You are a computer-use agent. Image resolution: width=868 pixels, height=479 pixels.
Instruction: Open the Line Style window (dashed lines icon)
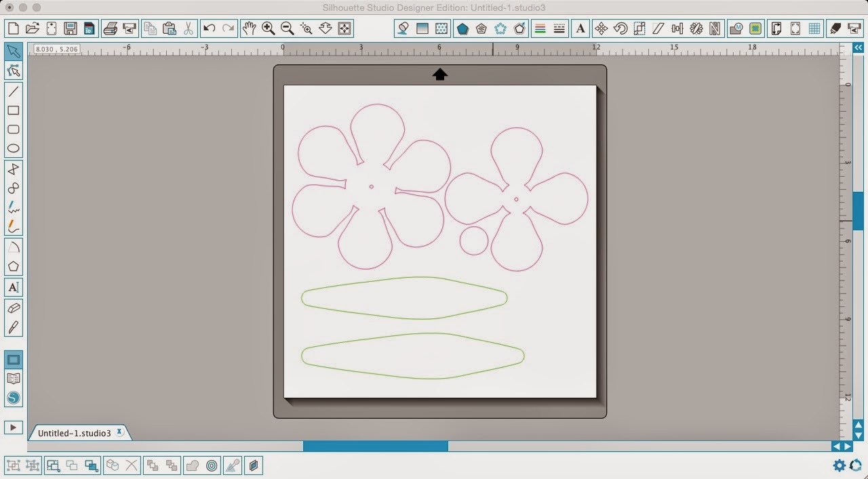click(x=559, y=28)
